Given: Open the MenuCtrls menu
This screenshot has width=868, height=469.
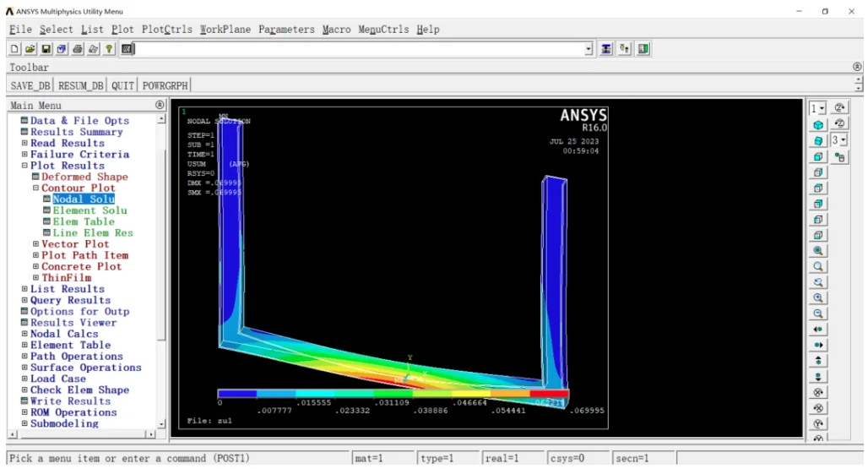Looking at the screenshot, I should pyautogui.click(x=383, y=30).
